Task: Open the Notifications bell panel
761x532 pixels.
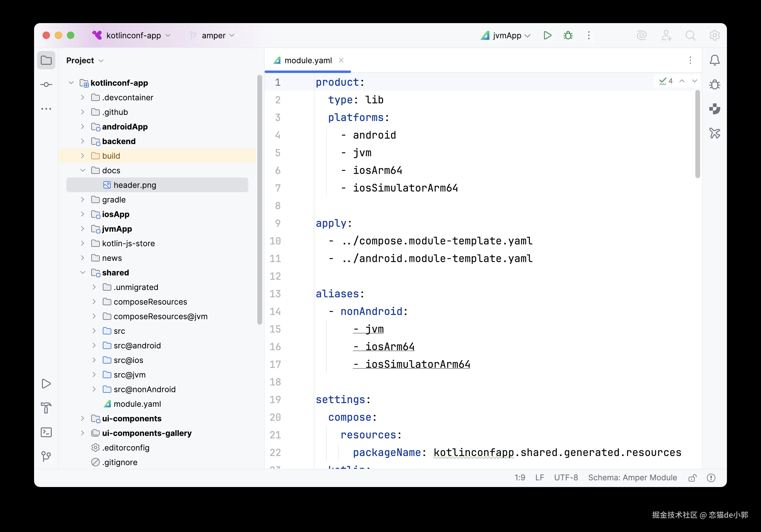Action: pyautogui.click(x=714, y=60)
